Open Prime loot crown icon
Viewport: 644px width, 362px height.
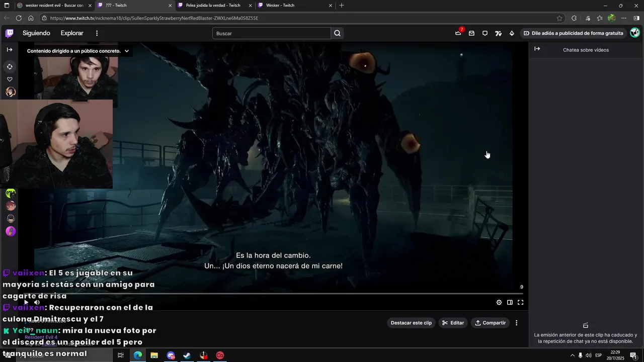(458, 33)
